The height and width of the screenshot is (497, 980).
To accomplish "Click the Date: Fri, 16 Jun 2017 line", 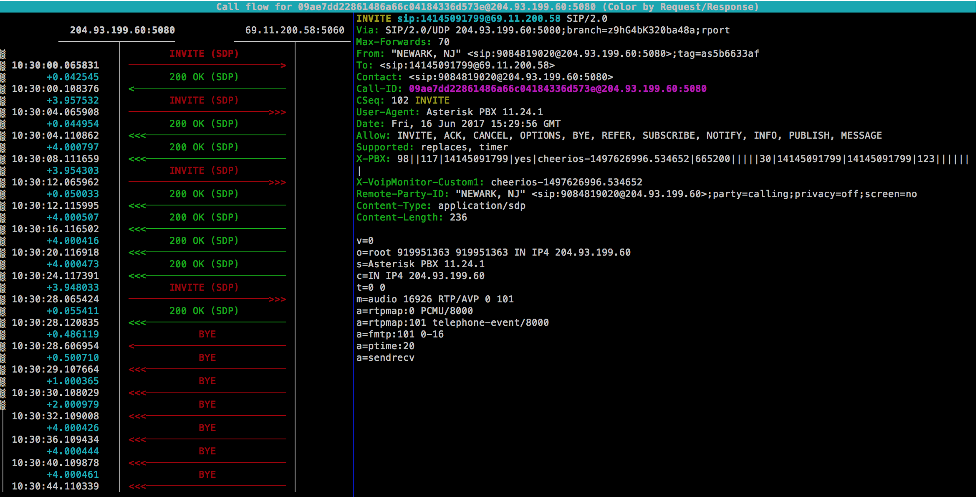I will click(458, 124).
